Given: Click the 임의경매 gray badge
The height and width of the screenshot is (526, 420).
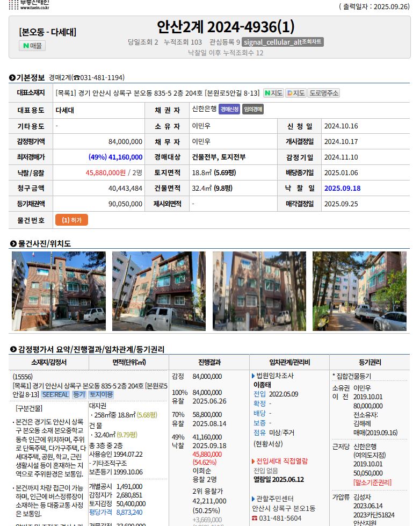Looking at the screenshot, I should point(252,110).
